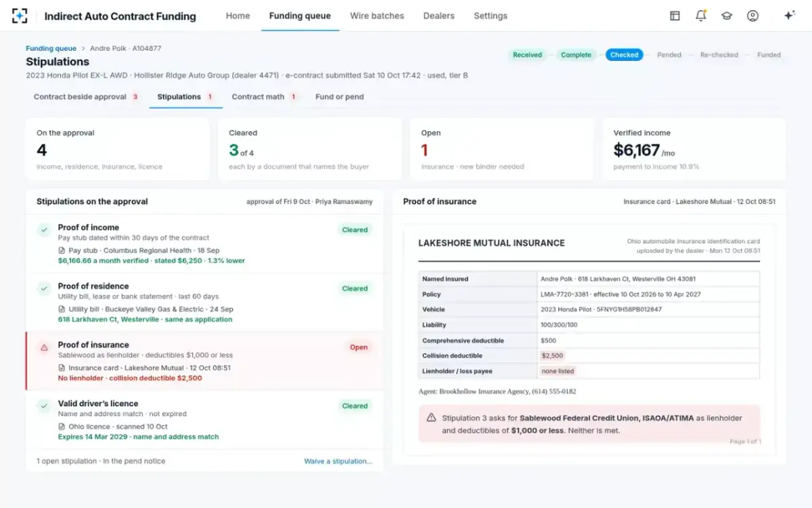This screenshot has height=508, width=812.
Task: Click the Named insured value cell
Action: pyautogui.click(x=648, y=279)
